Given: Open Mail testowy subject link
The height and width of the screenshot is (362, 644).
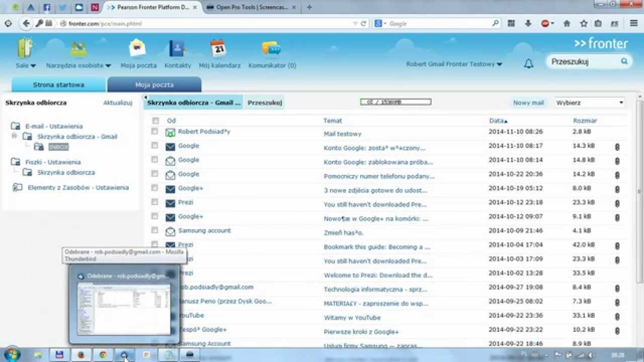Looking at the screenshot, I should pos(343,134).
